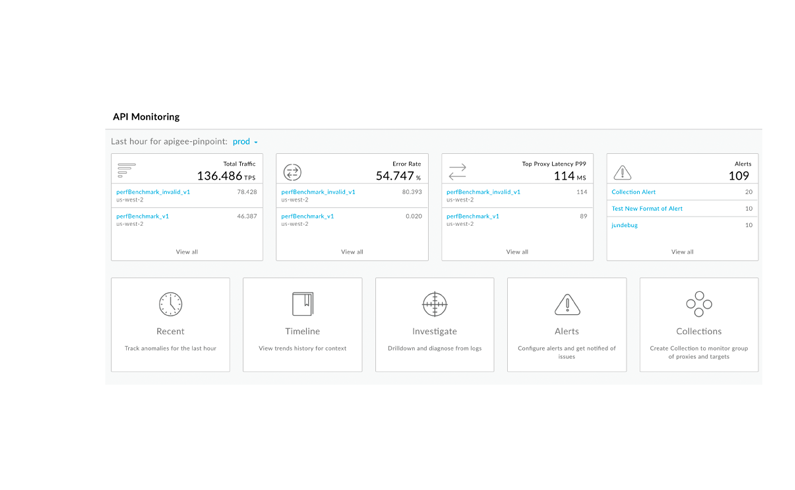Click the Recent clock icon

pos(170,304)
